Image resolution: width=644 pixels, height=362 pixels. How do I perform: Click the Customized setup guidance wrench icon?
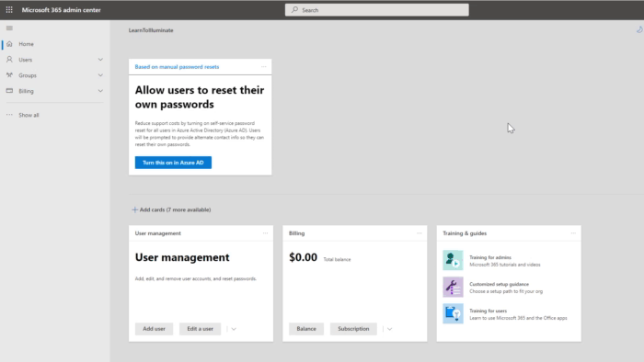click(453, 287)
